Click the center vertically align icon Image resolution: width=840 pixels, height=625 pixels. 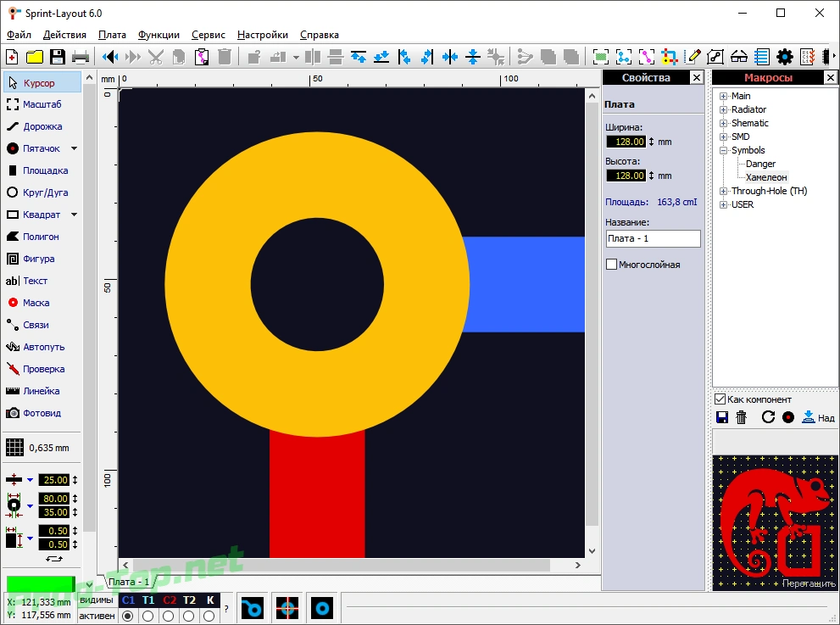tap(473, 57)
